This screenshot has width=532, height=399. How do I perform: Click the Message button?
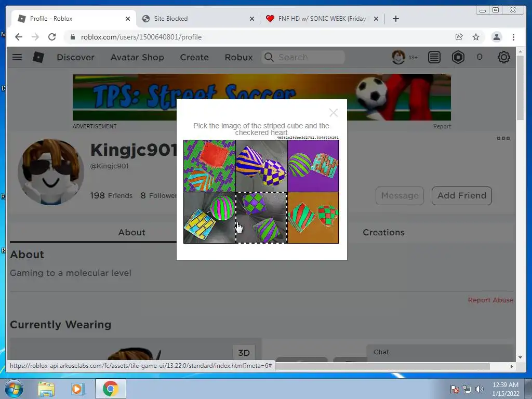tap(400, 196)
